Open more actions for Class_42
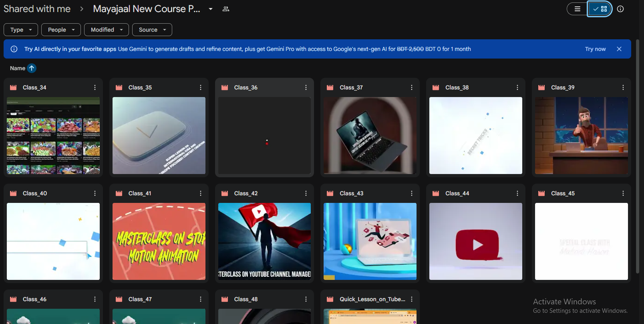Viewport: 644px width, 324px height. click(306, 193)
